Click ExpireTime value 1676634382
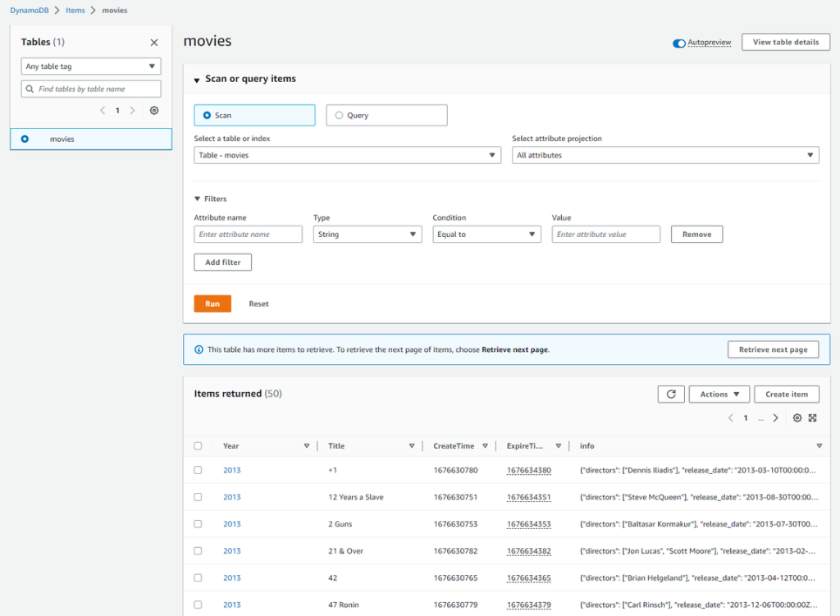The width and height of the screenshot is (840, 616). 529,550
